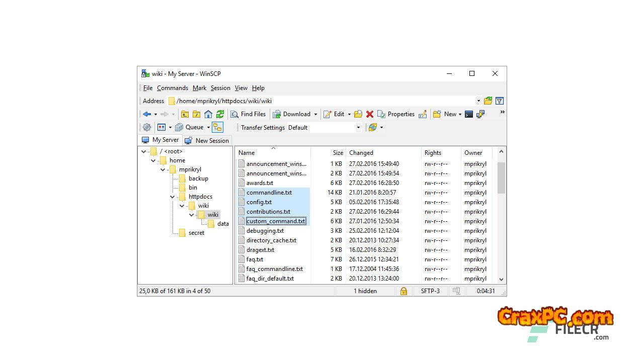The height and width of the screenshot is (362, 644).
Task: Open the terminal console icon
Action: point(469,114)
